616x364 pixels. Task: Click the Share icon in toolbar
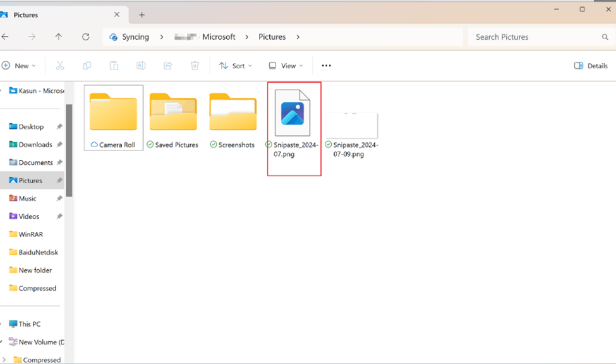tap(168, 66)
